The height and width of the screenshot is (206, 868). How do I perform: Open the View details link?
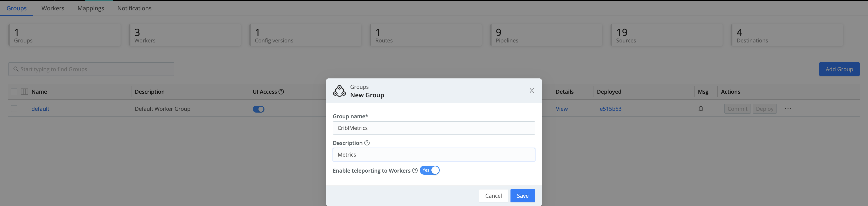point(562,109)
